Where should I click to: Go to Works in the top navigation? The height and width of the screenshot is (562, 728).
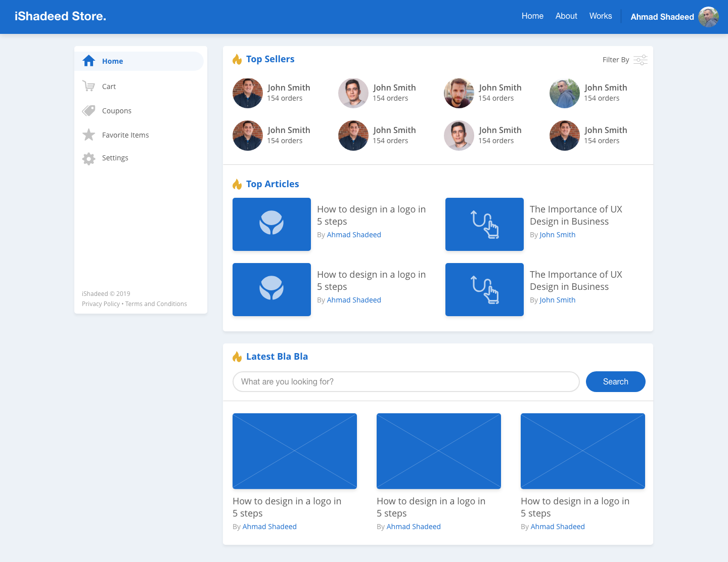(x=600, y=16)
